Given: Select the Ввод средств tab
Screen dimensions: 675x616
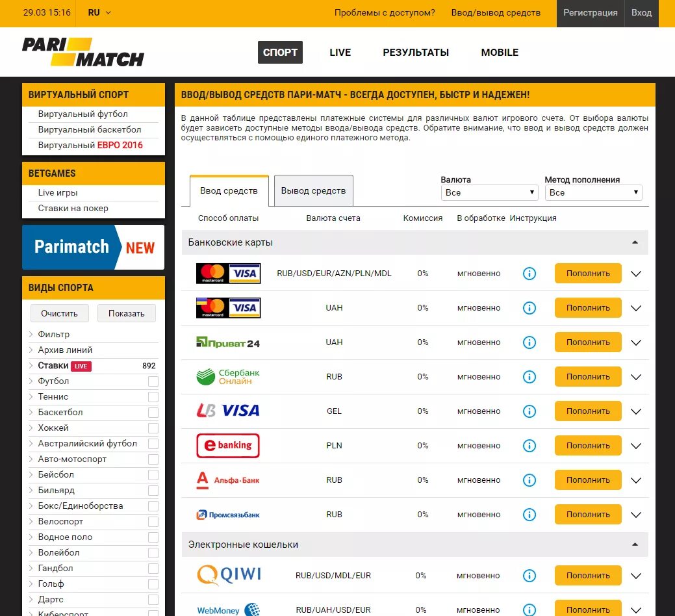Looking at the screenshot, I should (x=229, y=190).
